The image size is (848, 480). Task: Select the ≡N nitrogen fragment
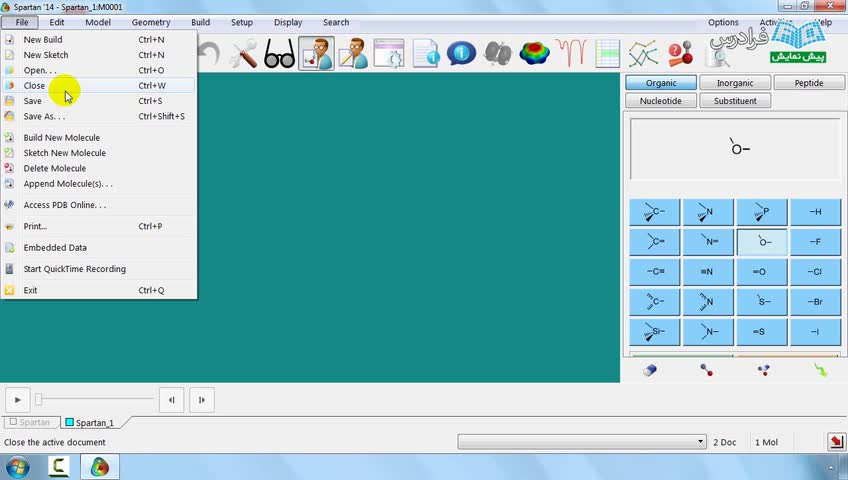(708, 272)
